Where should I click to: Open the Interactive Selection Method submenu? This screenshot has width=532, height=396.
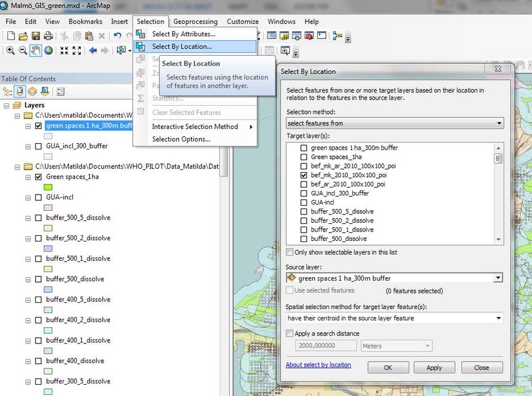tap(195, 126)
